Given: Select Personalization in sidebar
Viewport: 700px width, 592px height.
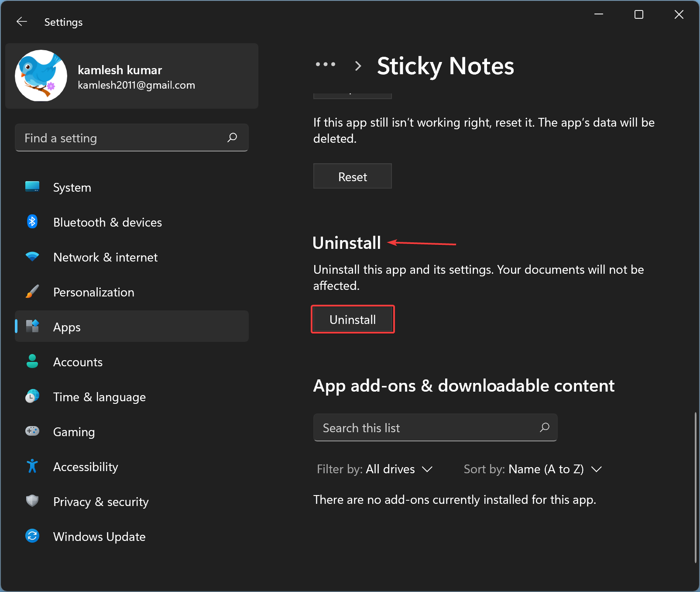Looking at the screenshot, I should pyautogui.click(x=132, y=292).
